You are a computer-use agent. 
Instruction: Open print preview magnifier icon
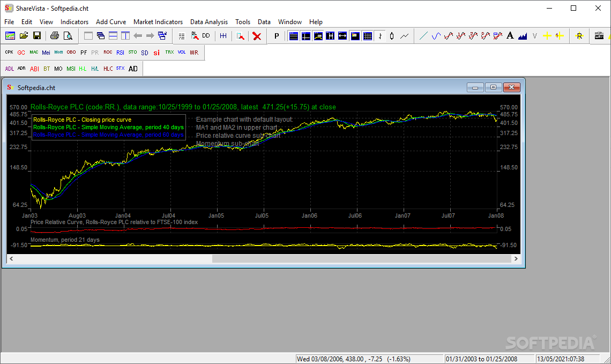68,36
